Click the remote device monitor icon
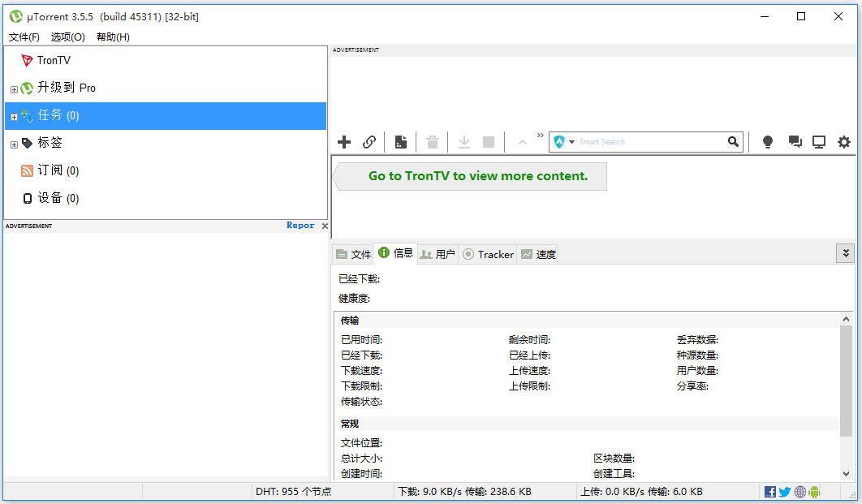 pos(818,141)
